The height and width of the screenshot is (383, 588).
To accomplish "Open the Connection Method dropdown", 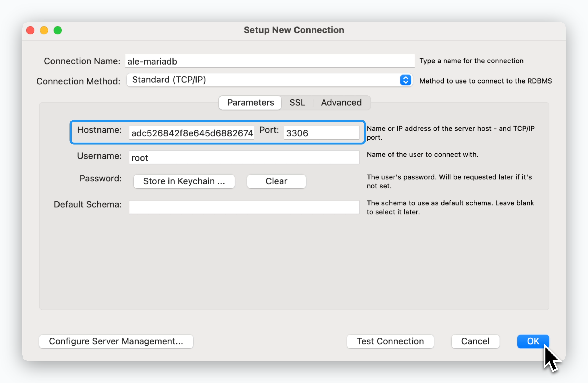I will point(269,80).
